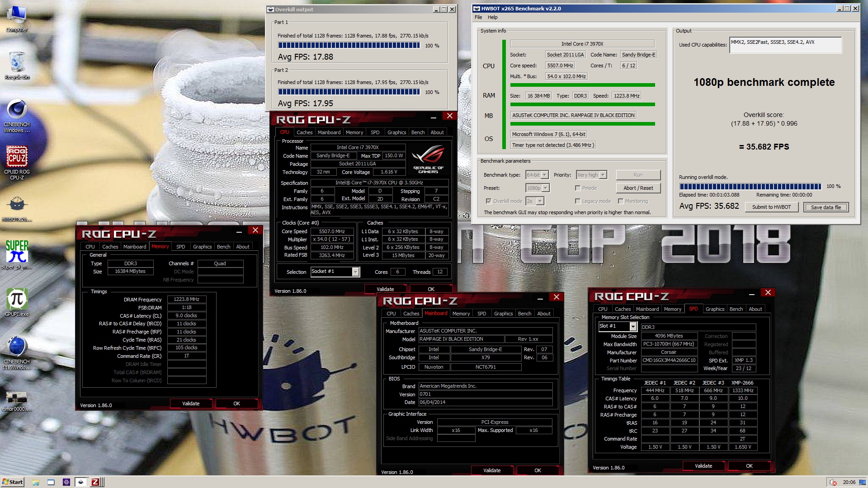Maximize the Overkill output window

click(444, 9)
